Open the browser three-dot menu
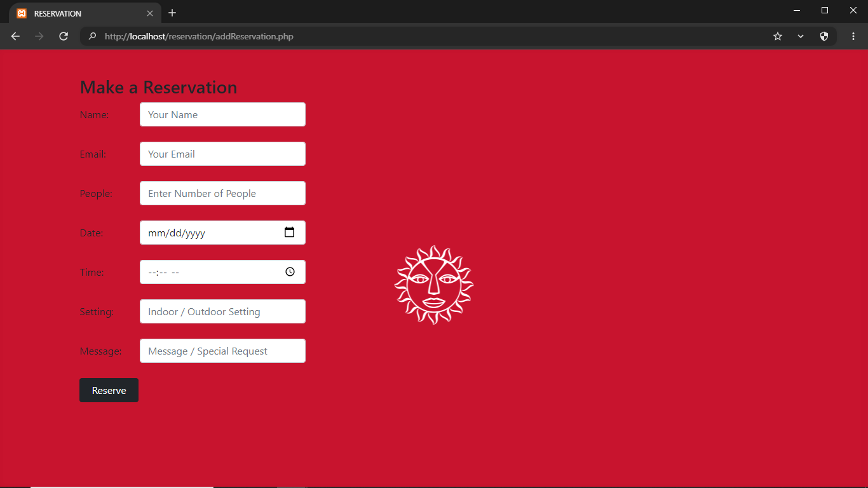This screenshot has width=868, height=488. 853,36
